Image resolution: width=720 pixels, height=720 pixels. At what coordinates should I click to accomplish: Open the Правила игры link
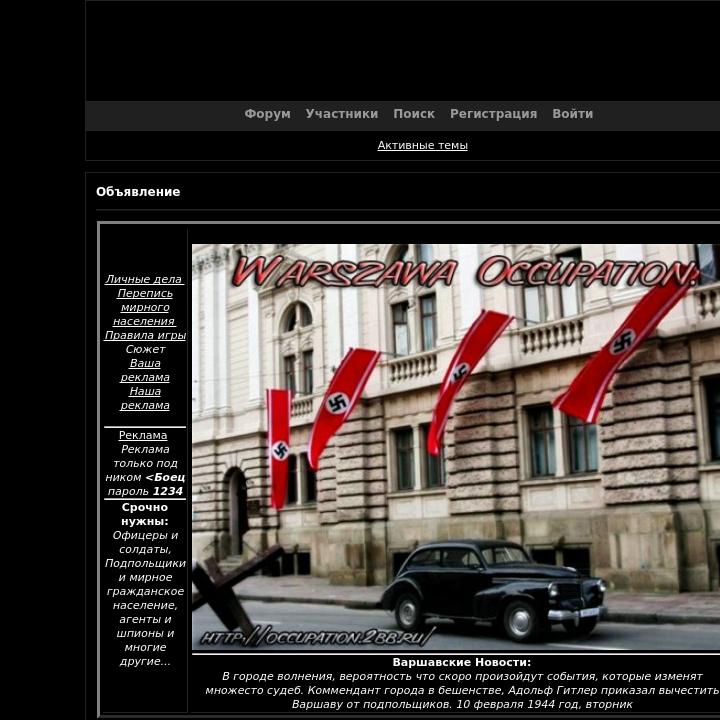tap(145, 335)
